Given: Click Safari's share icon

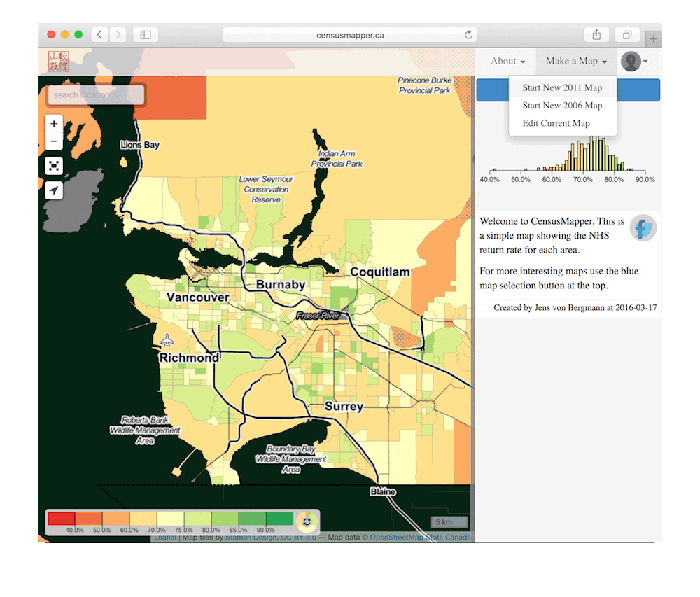Looking at the screenshot, I should point(596,34).
